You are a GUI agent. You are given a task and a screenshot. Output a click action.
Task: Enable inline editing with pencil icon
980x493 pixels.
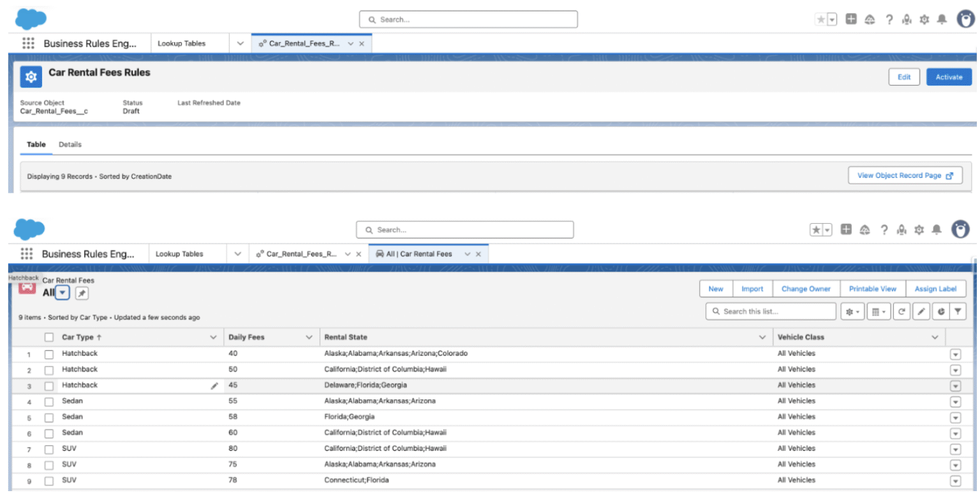tap(921, 311)
